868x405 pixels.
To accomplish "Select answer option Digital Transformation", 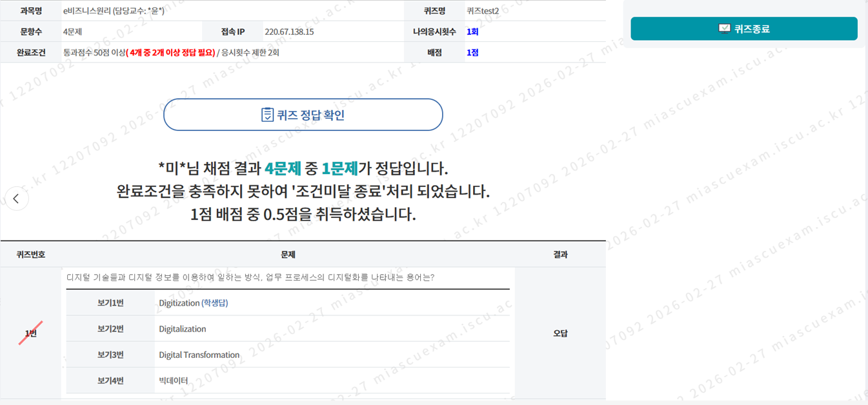I will point(199,355).
